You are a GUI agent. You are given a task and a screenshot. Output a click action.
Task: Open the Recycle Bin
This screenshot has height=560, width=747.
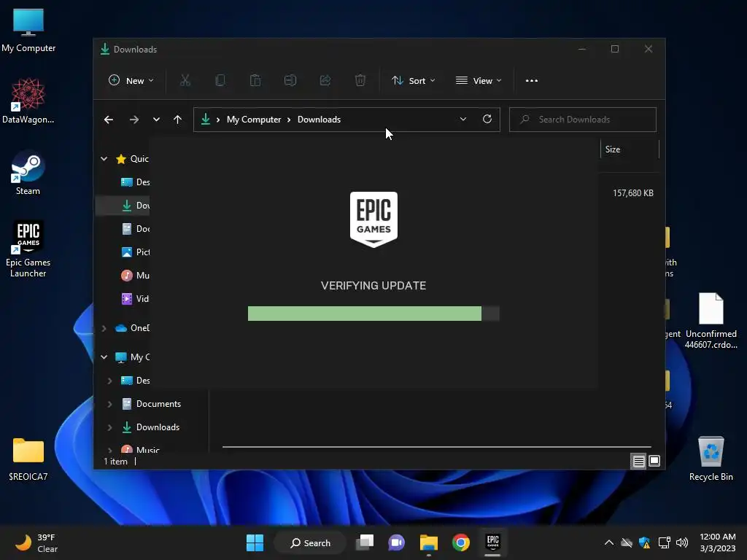[x=711, y=459]
